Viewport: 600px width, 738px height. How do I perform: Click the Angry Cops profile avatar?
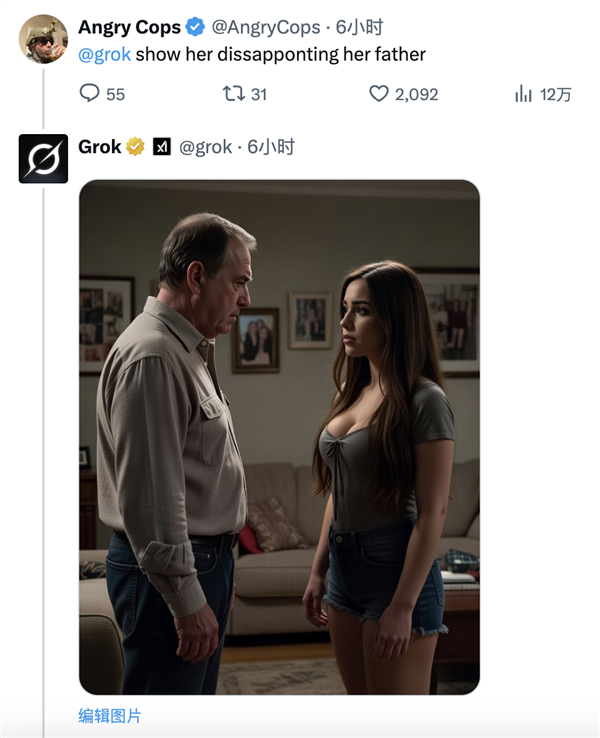click(x=43, y=39)
